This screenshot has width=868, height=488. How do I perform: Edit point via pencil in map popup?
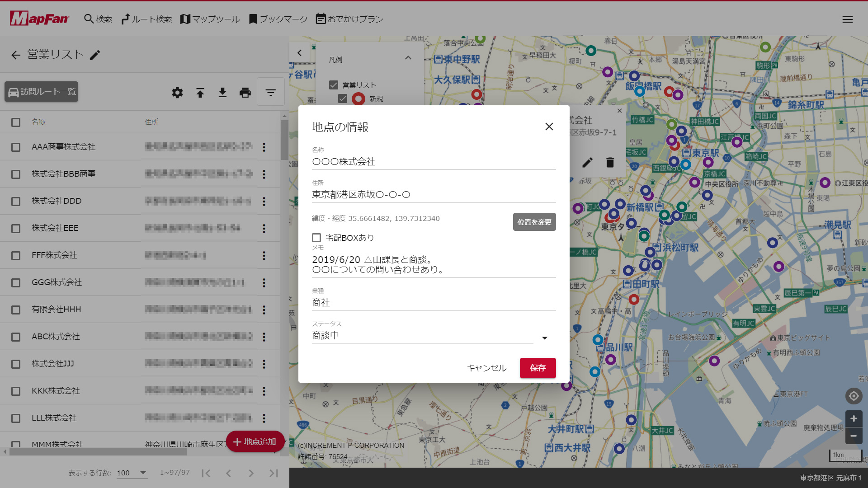click(587, 163)
